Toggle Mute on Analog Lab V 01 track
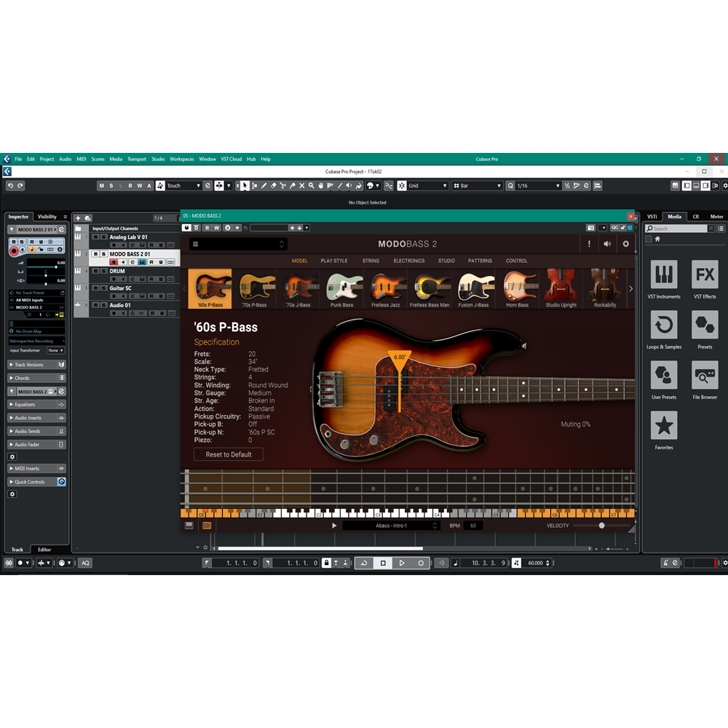This screenshot has width=728, height=728. coord(96,237)
